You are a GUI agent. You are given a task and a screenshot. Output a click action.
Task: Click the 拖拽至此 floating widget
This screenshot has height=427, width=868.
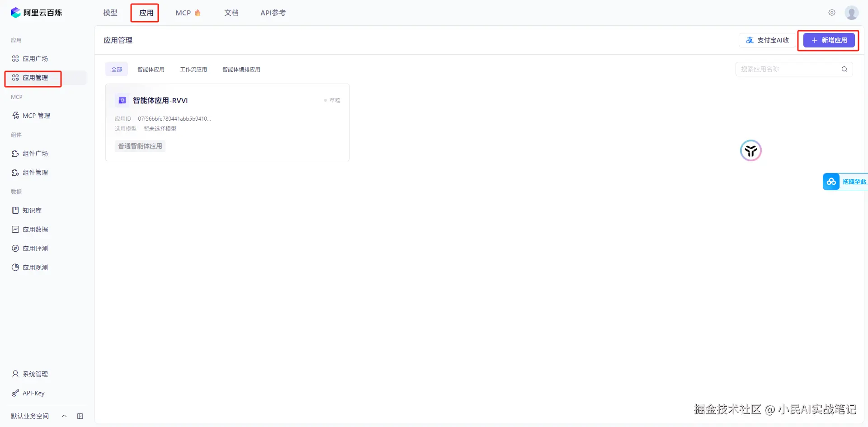[x=845, y=182]
